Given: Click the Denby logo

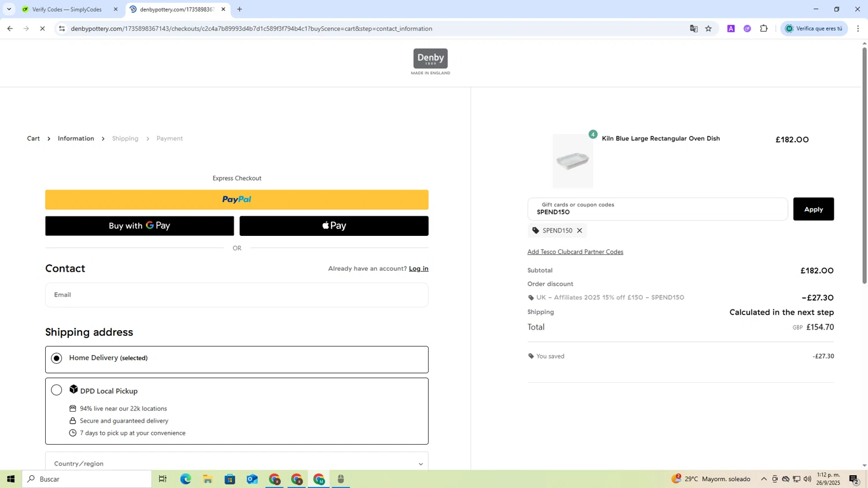Looking at the screenshot, I should click(431, 61).
